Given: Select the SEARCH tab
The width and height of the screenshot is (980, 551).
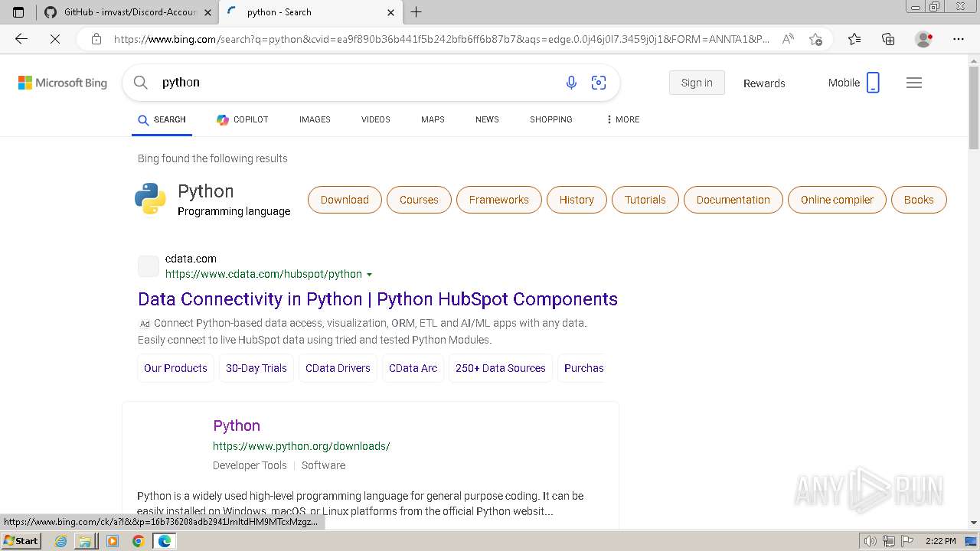Looking at the screenshot, I should (162, 119).
